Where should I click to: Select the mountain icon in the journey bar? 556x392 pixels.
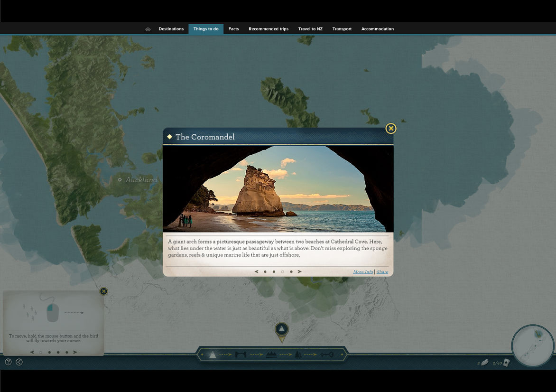[x=213, y=355]
